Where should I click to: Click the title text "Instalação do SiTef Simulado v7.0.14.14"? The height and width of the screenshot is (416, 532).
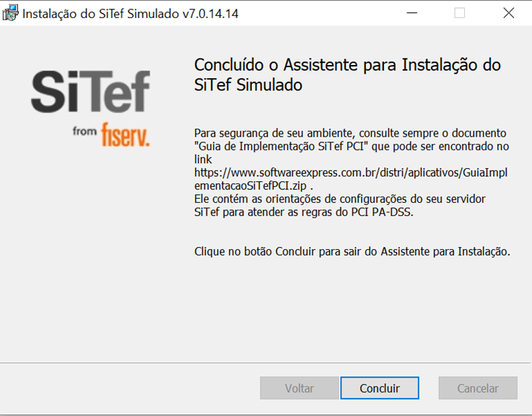pos(130,14)
